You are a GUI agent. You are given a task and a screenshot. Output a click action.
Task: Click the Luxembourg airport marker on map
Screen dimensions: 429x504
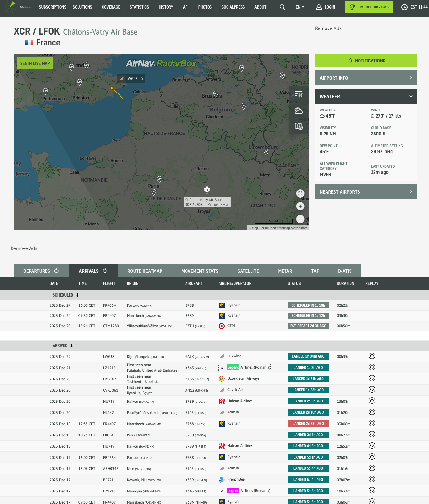point(266,152)
